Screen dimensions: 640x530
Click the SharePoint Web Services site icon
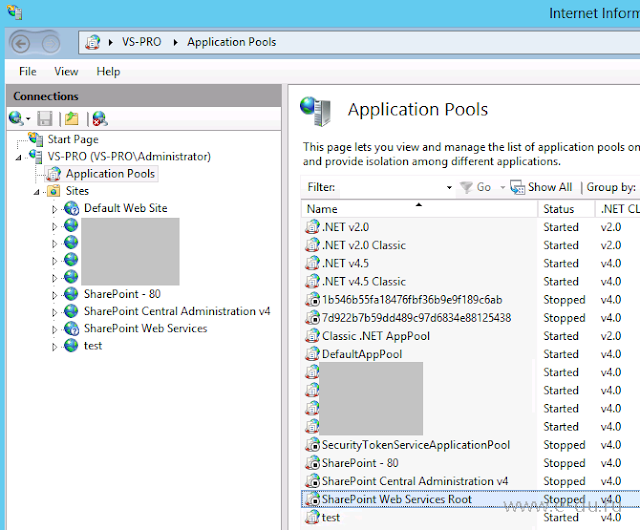71,328
